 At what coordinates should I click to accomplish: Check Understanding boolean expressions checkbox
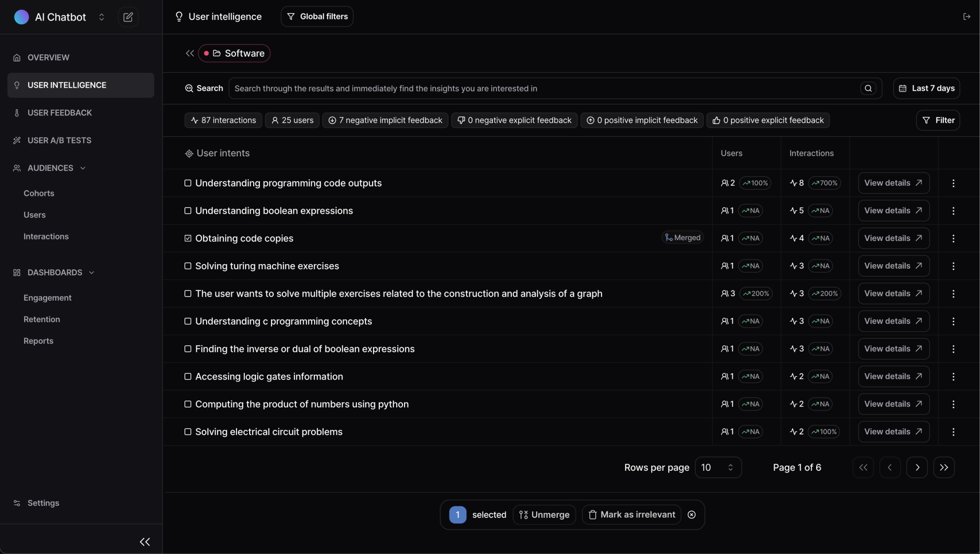pyautogui.click(x=188, y=211)
